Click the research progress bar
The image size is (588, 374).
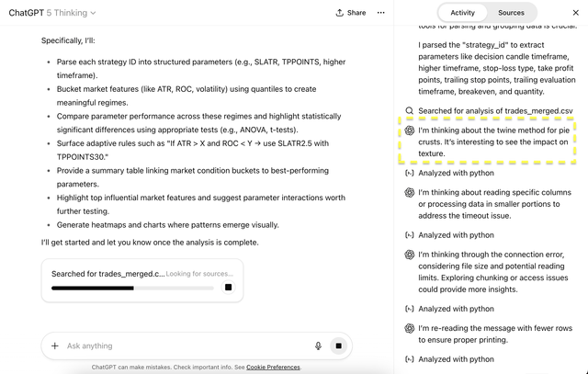132,289
